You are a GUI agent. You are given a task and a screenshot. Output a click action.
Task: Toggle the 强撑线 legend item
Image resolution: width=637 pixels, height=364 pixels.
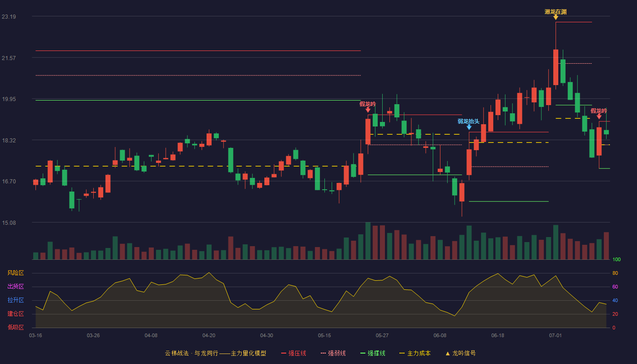(x=373, y=353)
